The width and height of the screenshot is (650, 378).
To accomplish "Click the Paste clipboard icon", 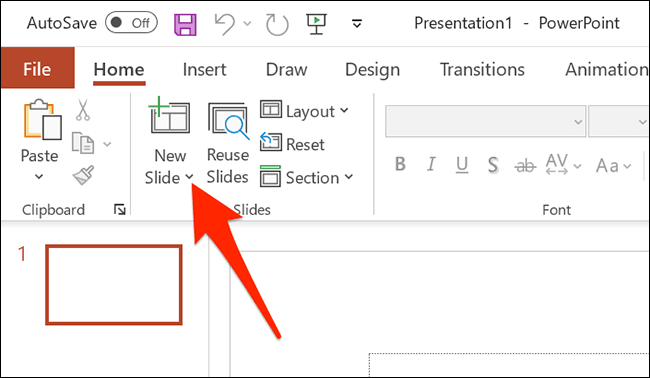I will click(43, 119).
